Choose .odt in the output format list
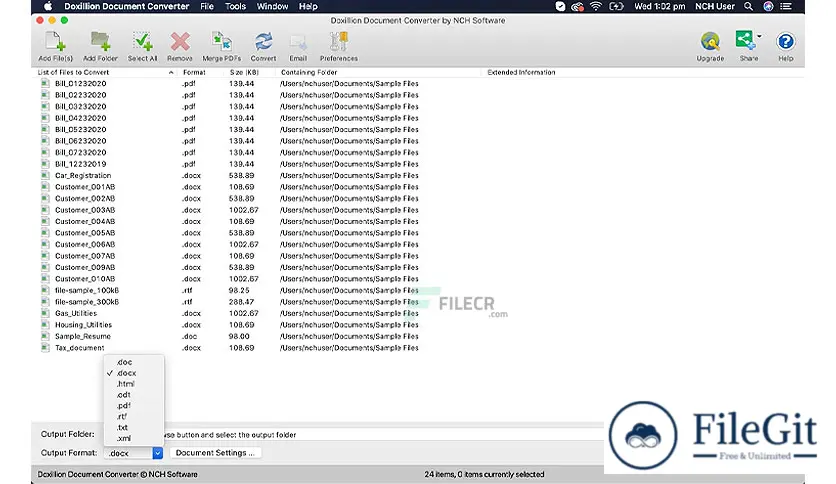The height and width of the screenshot is (484, 836). tap(134, 395)
